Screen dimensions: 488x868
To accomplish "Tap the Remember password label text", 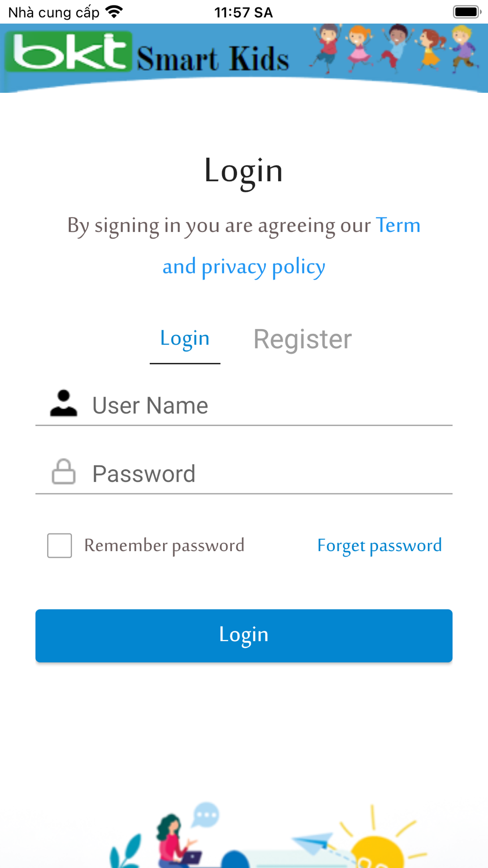I will point(164,545).
